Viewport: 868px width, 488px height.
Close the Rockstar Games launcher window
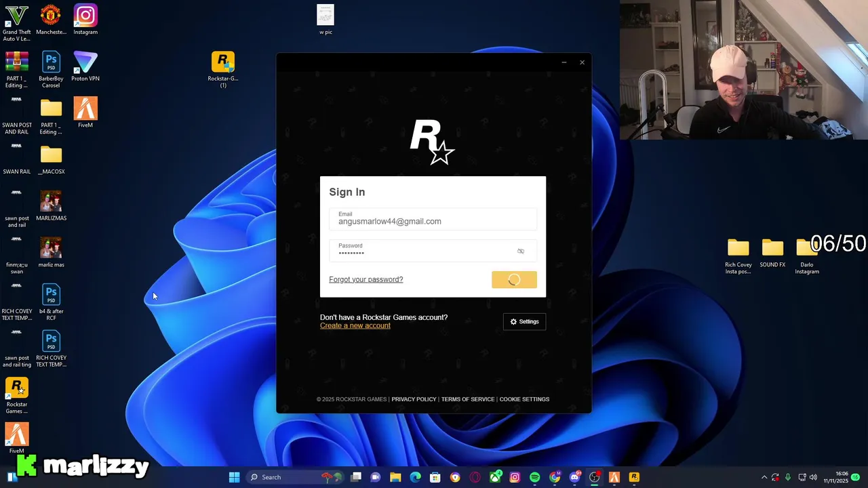pos(582,62)
